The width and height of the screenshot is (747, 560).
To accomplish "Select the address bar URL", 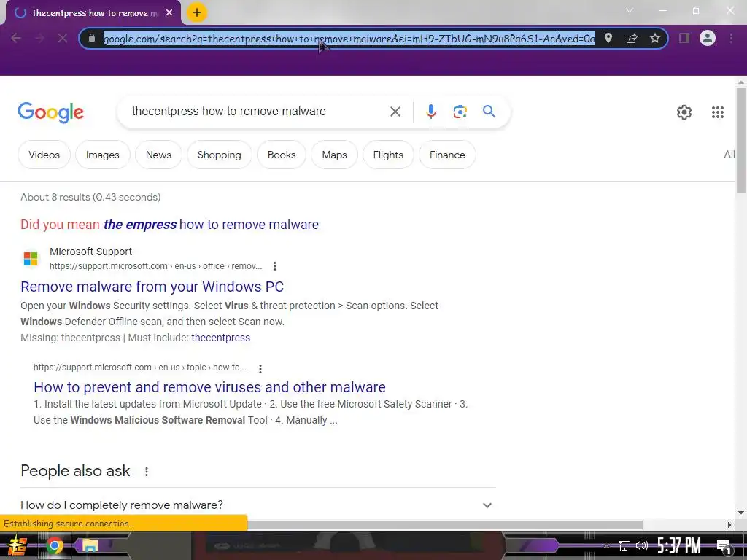I will (x=349, y=39).
